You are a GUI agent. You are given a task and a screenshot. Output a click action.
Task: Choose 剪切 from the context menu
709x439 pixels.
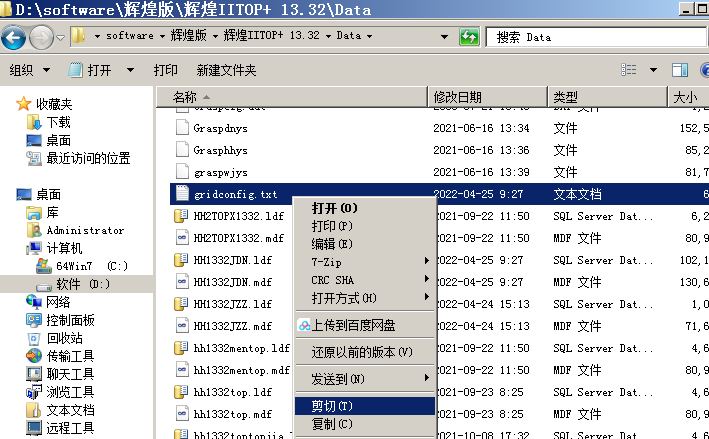tap(332, 406)
